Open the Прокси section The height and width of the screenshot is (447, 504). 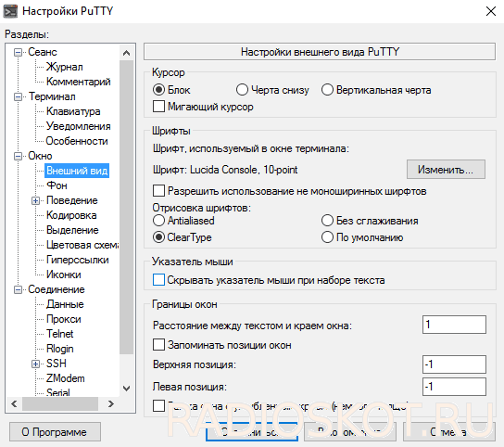[x=64, y=319]
